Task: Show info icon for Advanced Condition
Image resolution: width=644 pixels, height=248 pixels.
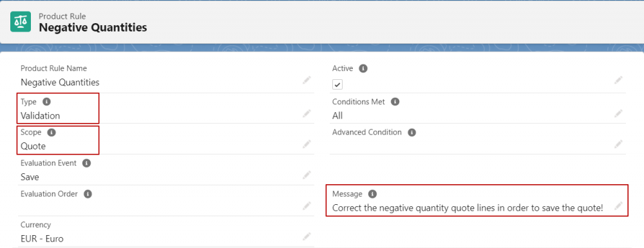Action: (x=412, y=132)
